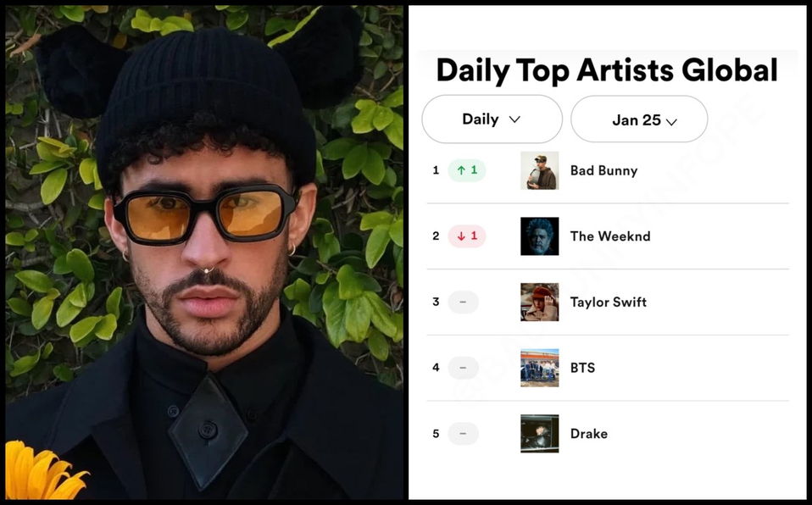The image size is (812, 505).
Task: Click the green up-arrow rank badge
Action: (x=466, y=170)
